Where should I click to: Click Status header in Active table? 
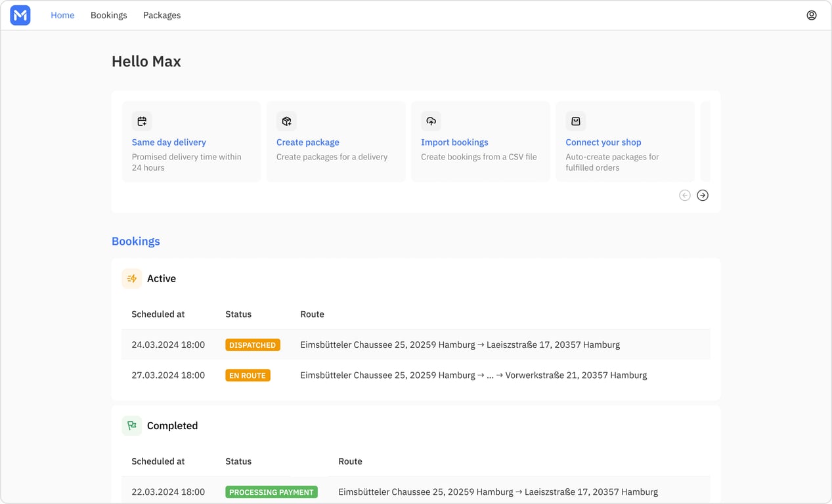pyautogui.click(x=238, y=314)
